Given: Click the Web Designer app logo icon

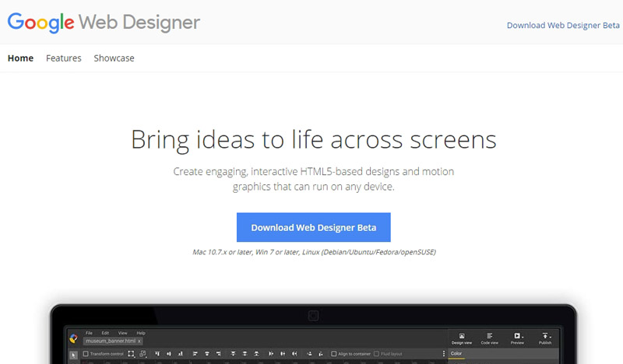Looking at the screenshot, I should [x=73, y=338].
